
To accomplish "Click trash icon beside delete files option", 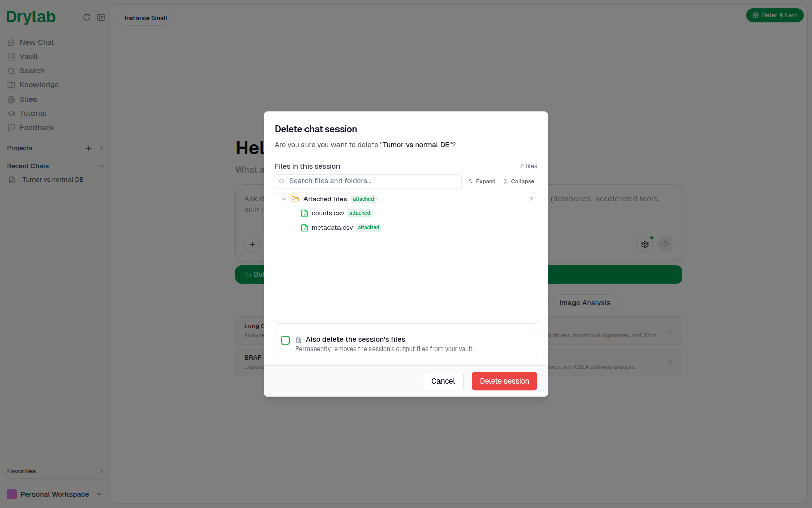I will tap(299, 340).
